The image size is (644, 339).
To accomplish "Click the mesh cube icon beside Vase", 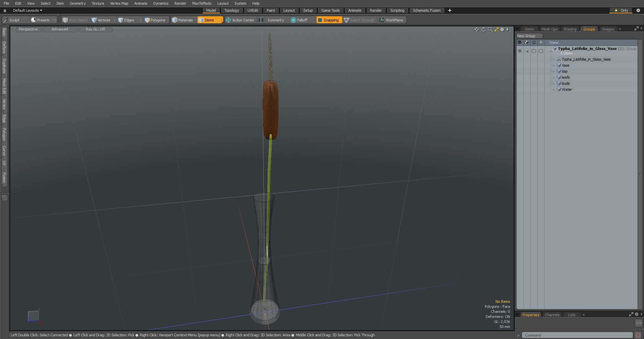I will tap(559, 65).
